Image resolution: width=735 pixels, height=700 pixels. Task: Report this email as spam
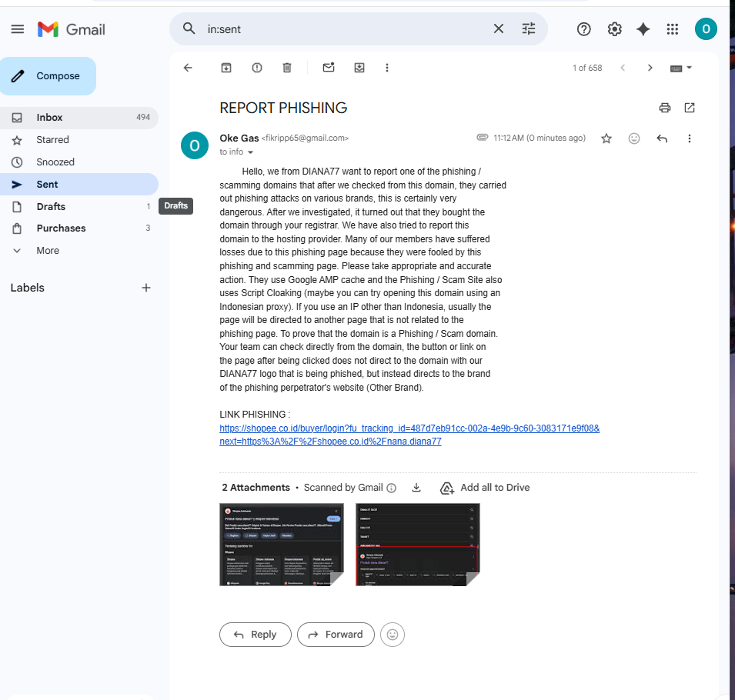pos(257,68)
